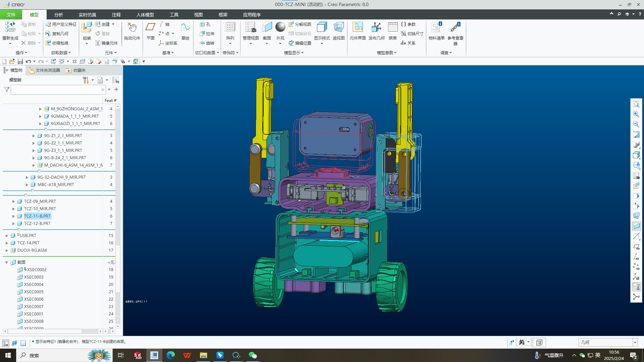Viewport: 644px width, 362px height.
Task: Expand the USB.PRT tree node
Action: pos(7,236)
